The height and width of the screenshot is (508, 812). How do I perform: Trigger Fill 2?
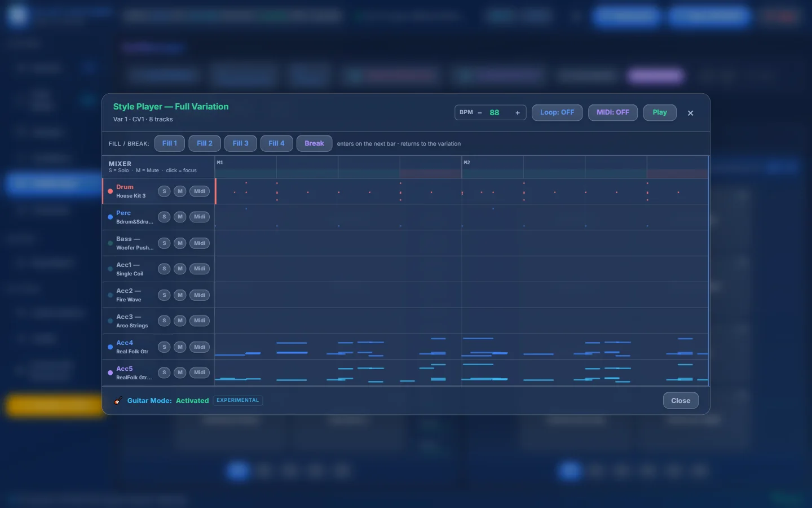tap(205, 143)
